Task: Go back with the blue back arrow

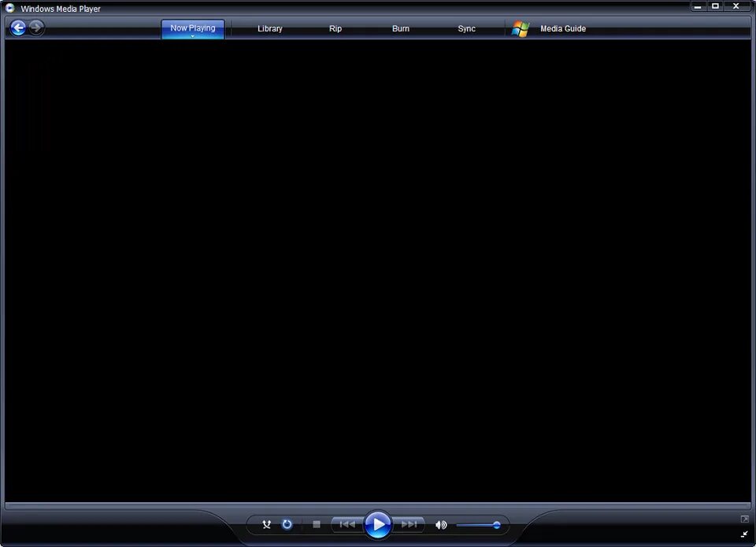Action: [x=18, y=28]
